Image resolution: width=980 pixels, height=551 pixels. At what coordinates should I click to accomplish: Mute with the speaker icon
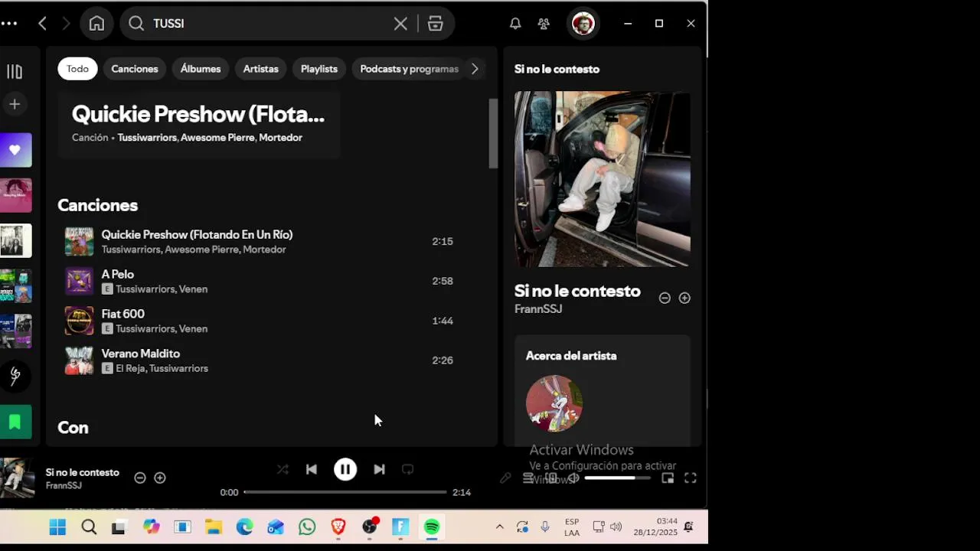(573, 478)
